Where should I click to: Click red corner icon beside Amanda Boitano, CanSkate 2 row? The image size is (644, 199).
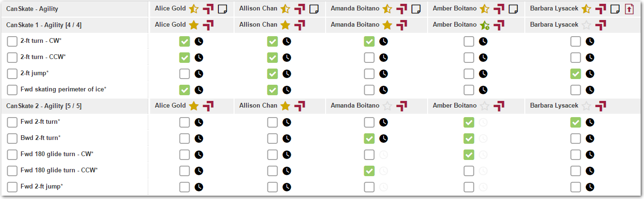tap(402, 106)
